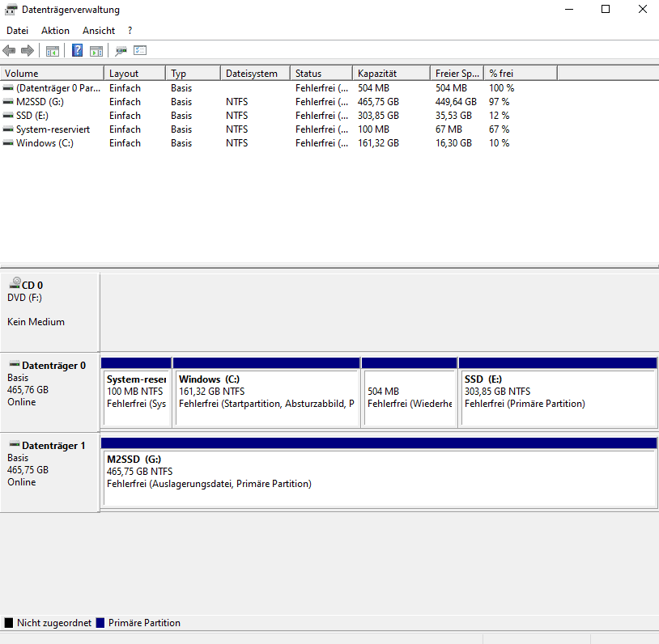Select the M2SSD (G:) volume row
This screenshot has height=644, width=659.
tap(278, 102)
